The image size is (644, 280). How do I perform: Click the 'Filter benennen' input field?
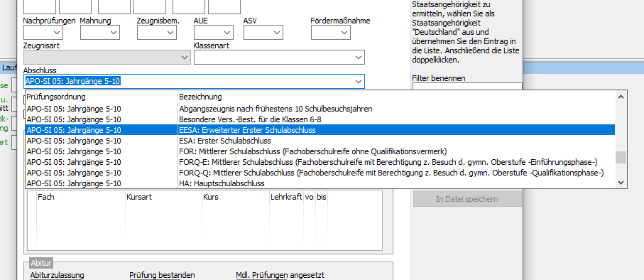467,86
